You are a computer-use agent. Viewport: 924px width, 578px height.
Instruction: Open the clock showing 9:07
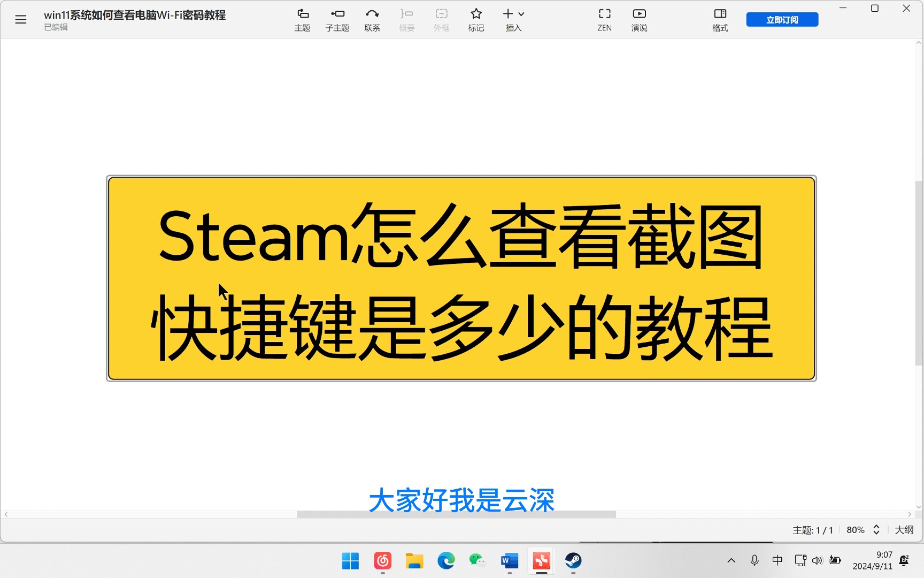pyautogui.click(x=873, y=560)
